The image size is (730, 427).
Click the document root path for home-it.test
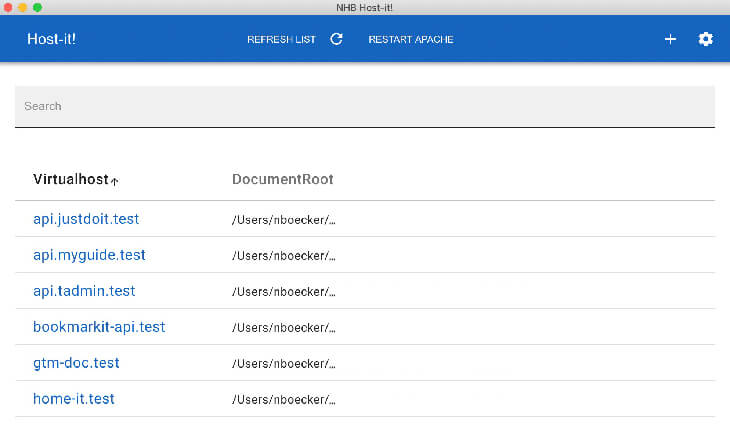point(284,400)
